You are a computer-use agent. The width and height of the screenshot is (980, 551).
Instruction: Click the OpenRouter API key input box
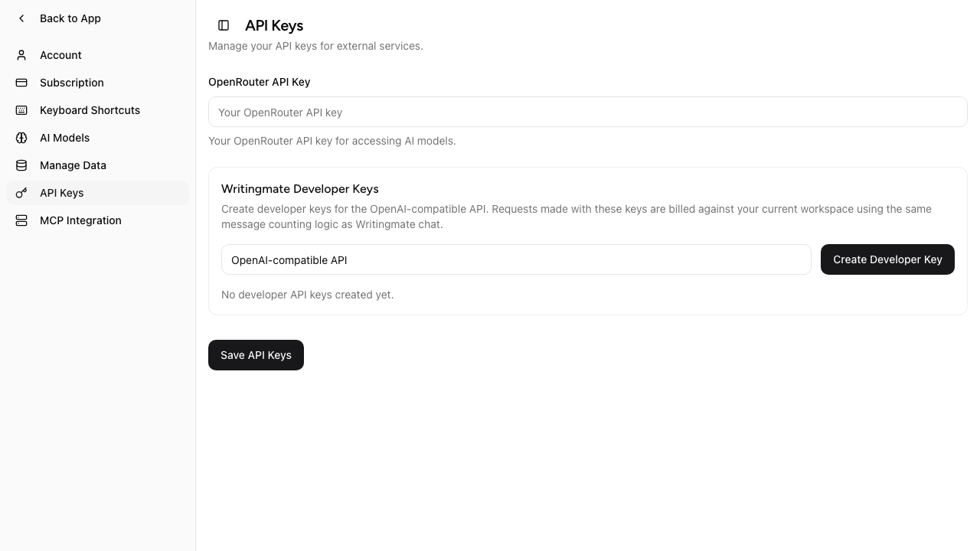(588, 112)
